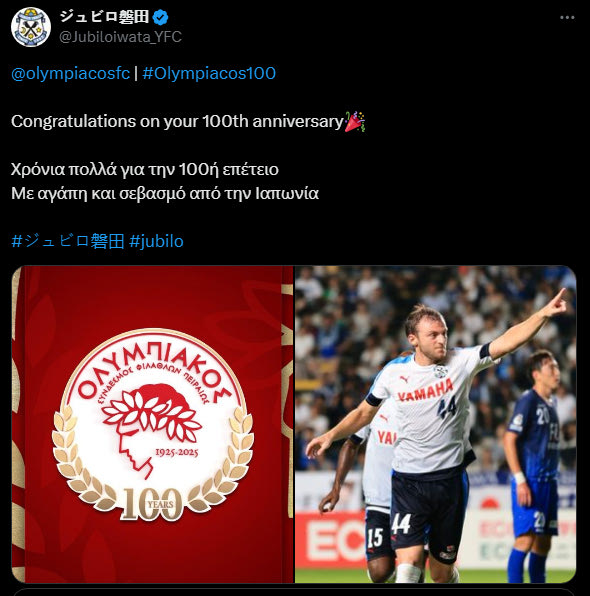Open the Jubilo Iwata profile avatar
The width and height of the screenshot is (590, 596).
pyautogui.click(x=31, y=27)
